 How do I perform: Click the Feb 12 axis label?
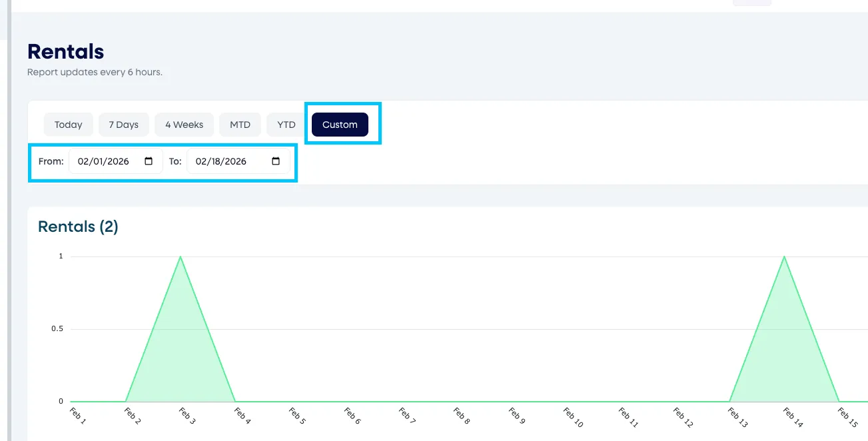[683, 417]
